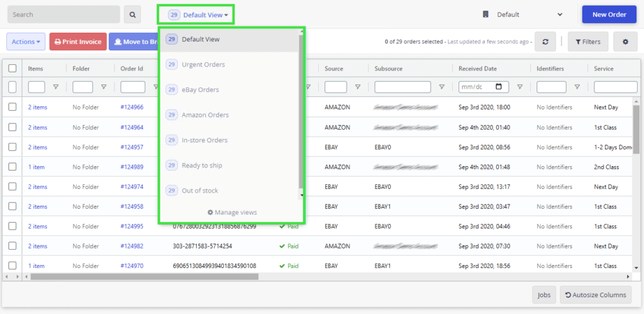The image size is (644, 314).
Task: Open order #124966 link
Action: point(132,107)
